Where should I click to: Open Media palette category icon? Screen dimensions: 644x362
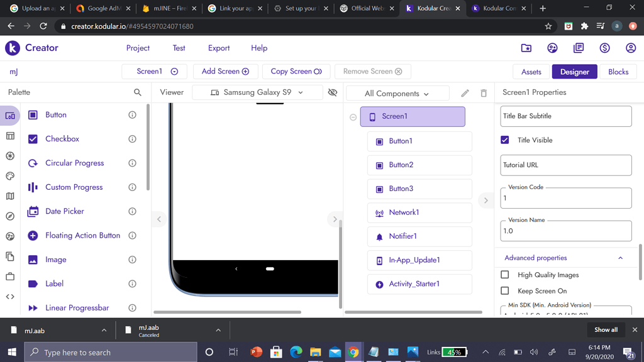pos(10,156)
